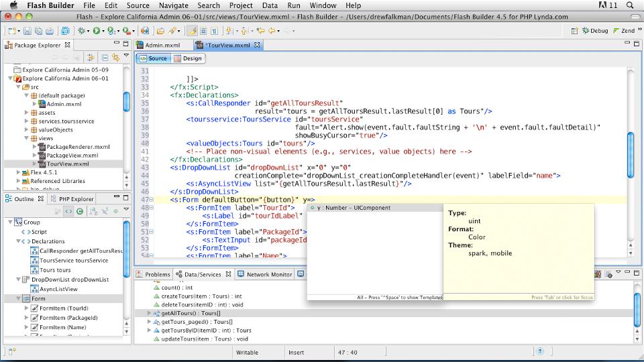Select updateTours operation in Data/Services
This screenshot has width=644, height=362.
point(205,339)
